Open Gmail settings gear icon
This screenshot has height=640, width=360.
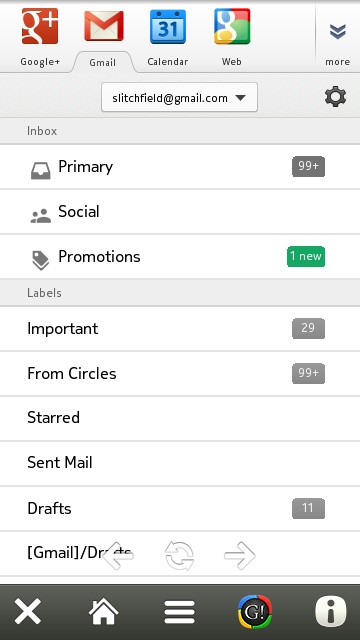(336, 97)
